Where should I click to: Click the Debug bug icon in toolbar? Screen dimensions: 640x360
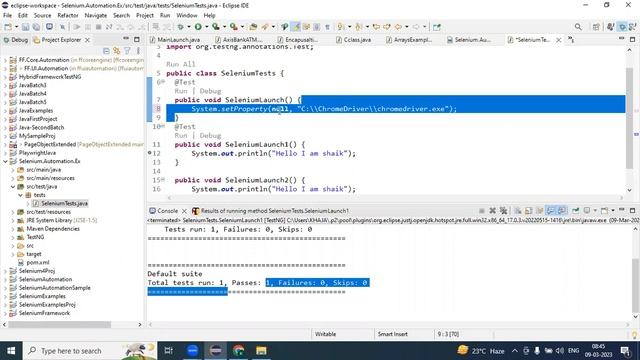pyautogui.click(x=180, y=27)
